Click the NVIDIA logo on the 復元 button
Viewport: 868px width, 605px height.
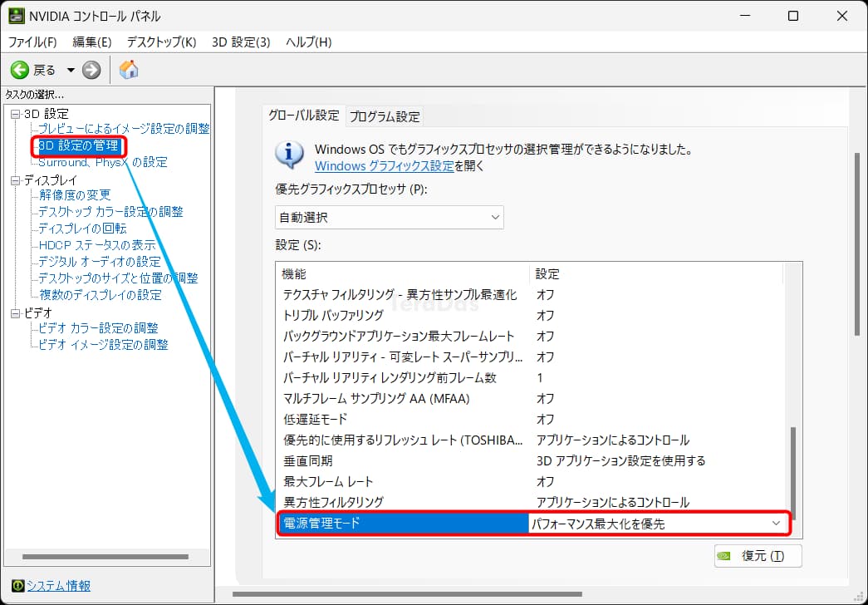tap(723, 556)
